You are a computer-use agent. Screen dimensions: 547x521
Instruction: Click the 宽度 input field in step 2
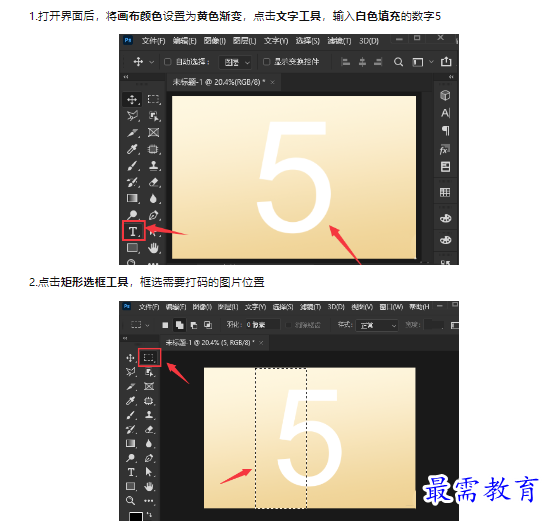tap(434, 325)
